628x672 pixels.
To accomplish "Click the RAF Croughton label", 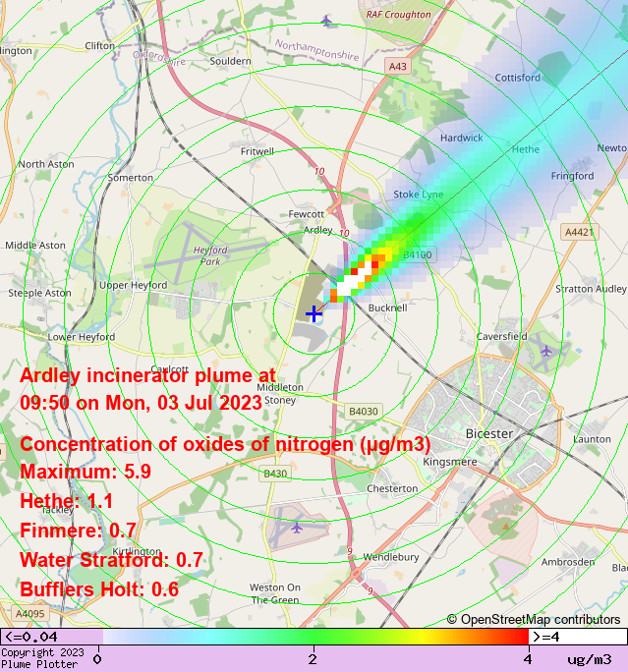I will point(398,15).
